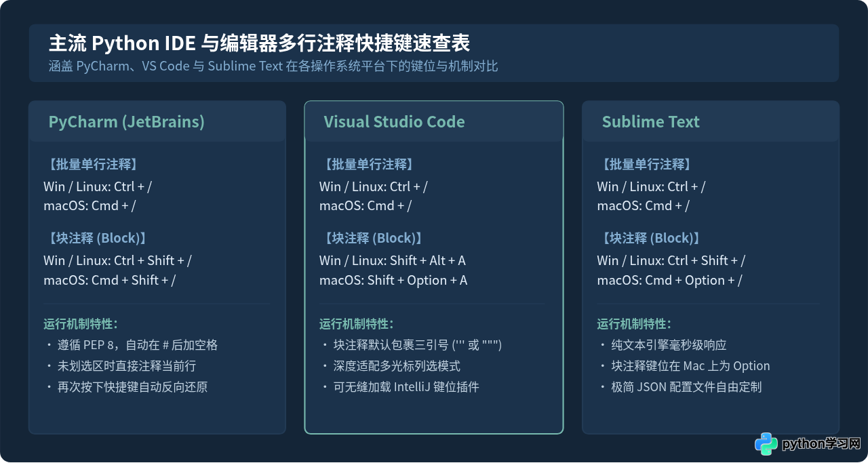Click the bullet "可无缝加载 IntelliJ 键位插件"
This screenshot has height=463, width=868.
coord(399,388)
